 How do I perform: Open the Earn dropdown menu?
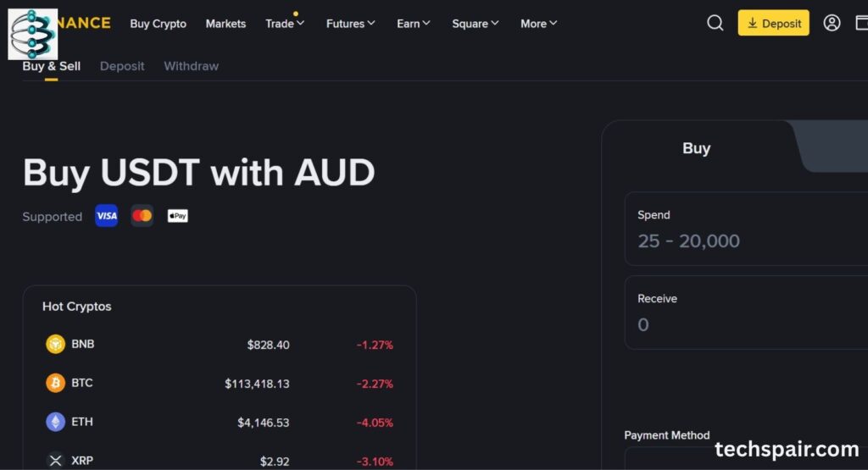pos(414,24)
